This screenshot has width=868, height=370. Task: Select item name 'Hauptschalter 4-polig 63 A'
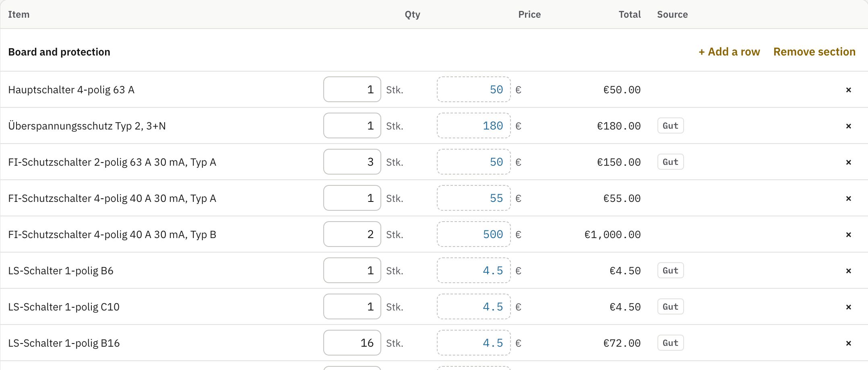point(71,90)
